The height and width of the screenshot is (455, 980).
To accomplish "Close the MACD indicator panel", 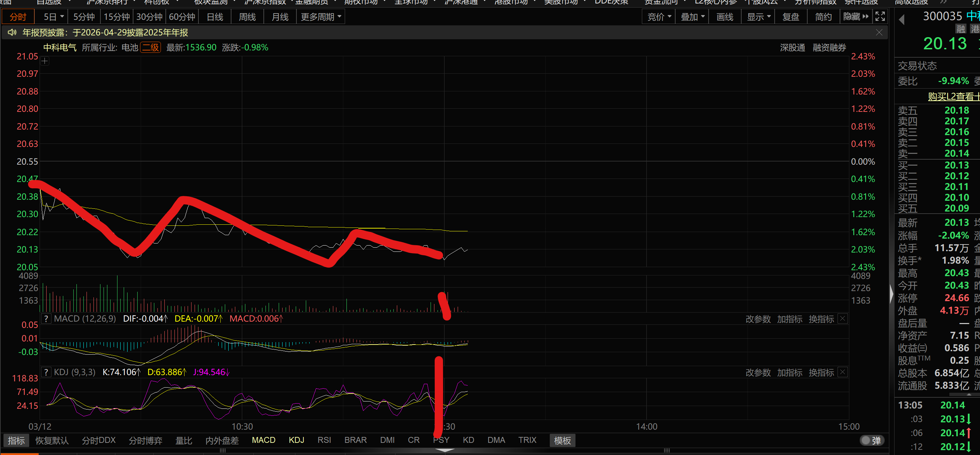I will point(843,318).
